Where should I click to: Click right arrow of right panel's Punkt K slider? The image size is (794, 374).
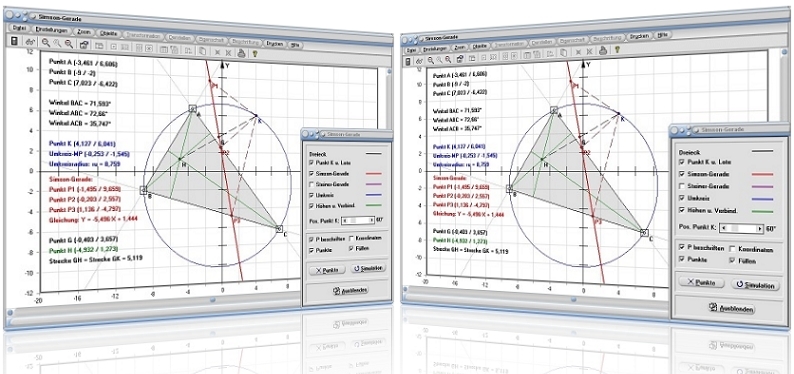point(760,229)
